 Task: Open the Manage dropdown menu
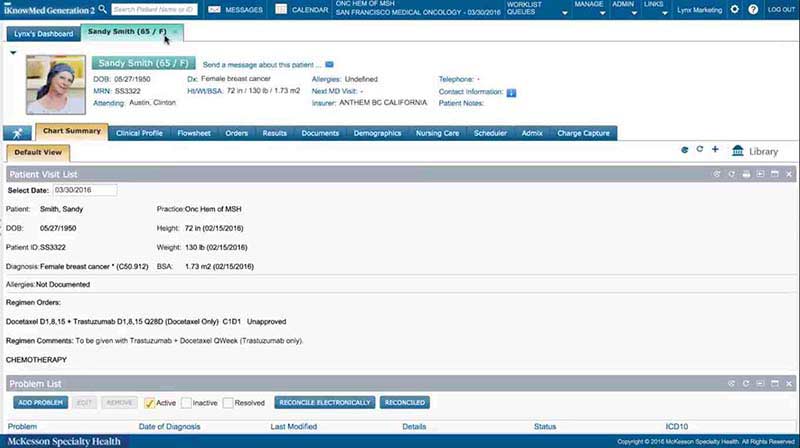602,13
